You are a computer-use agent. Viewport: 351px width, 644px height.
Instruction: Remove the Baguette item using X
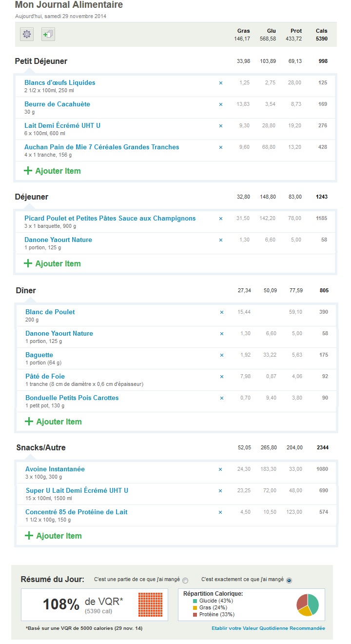click(222, 355)
